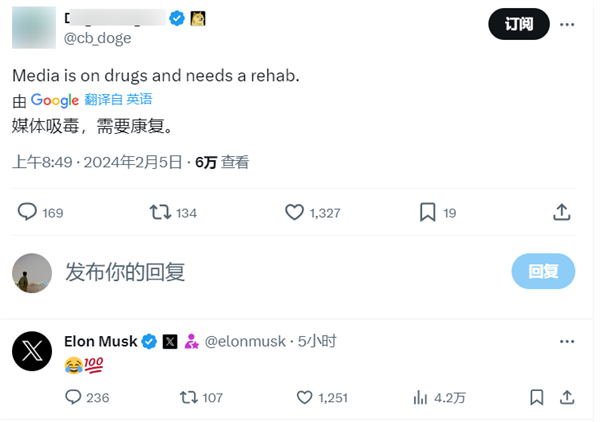Repost Elon Musk's reply
This screenshot has width=600, height=422.
click(x=187, y=397)
